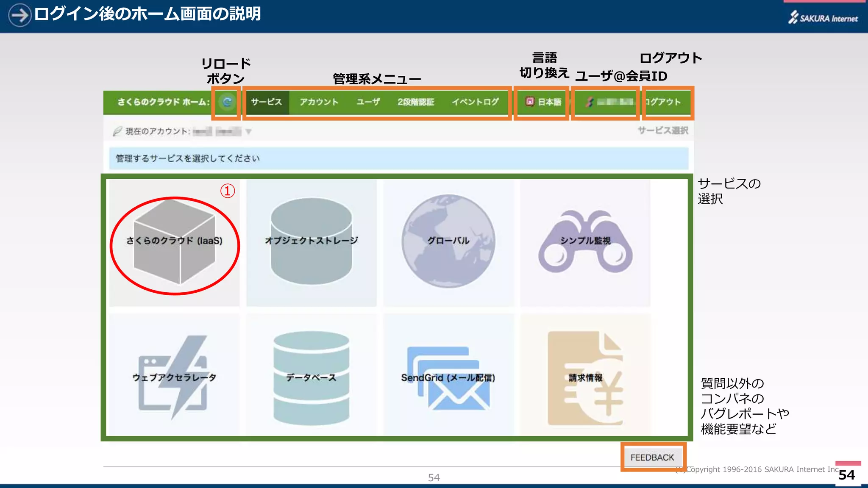Viewport: 868px width, 488px height.
Task: Click the さくらのクラウド ホーム label
Action: (x=163, y=102)
